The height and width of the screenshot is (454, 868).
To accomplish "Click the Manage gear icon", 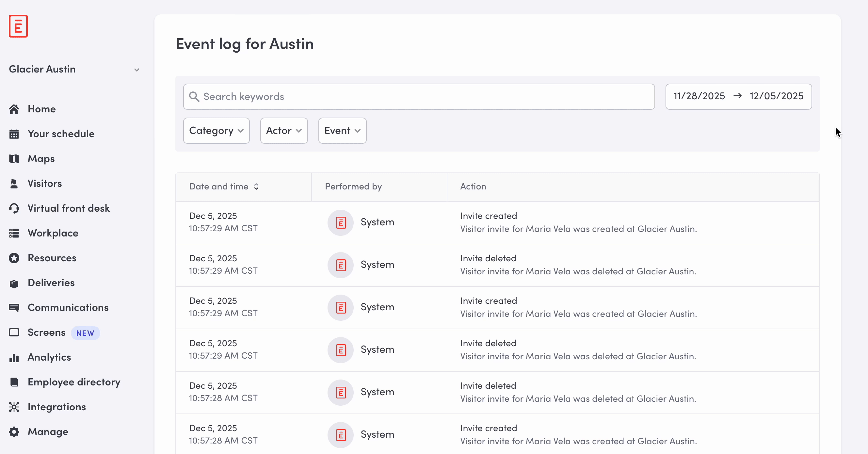I will 14,432.
